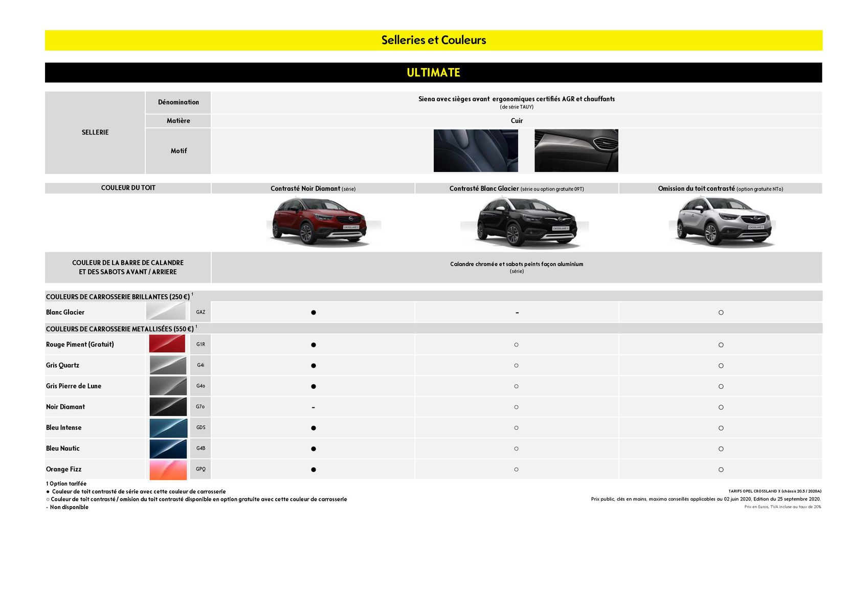Click the 'Matière' label cell
Viewport: 868px width, 614px height.
(179, 121)
